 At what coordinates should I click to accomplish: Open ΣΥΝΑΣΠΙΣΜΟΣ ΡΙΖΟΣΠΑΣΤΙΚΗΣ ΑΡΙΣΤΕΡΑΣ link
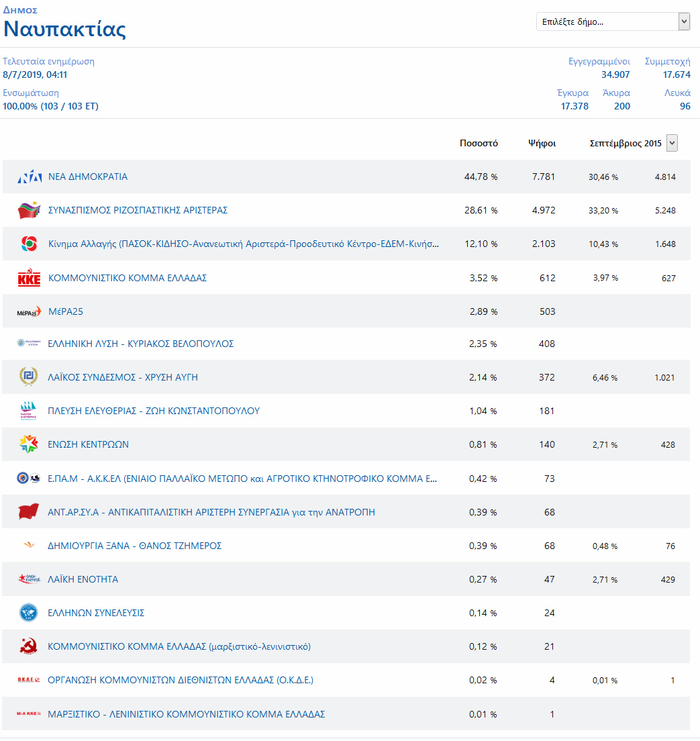pyautogui.click(x=138, y=210)
